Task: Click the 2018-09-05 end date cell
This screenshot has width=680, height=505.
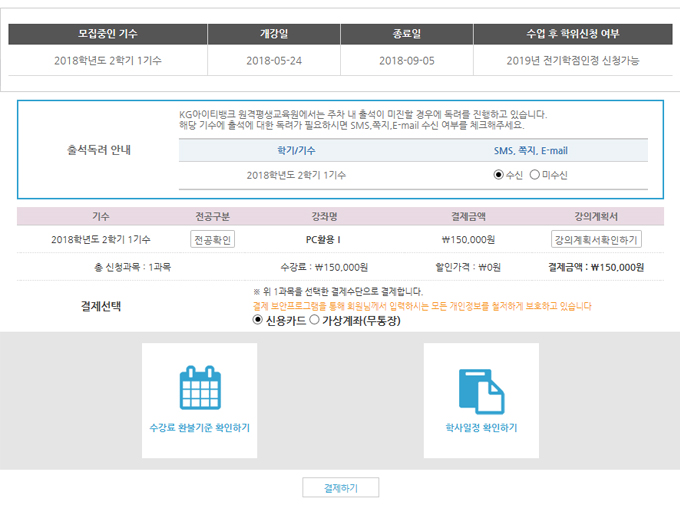Action: (407, 61)
